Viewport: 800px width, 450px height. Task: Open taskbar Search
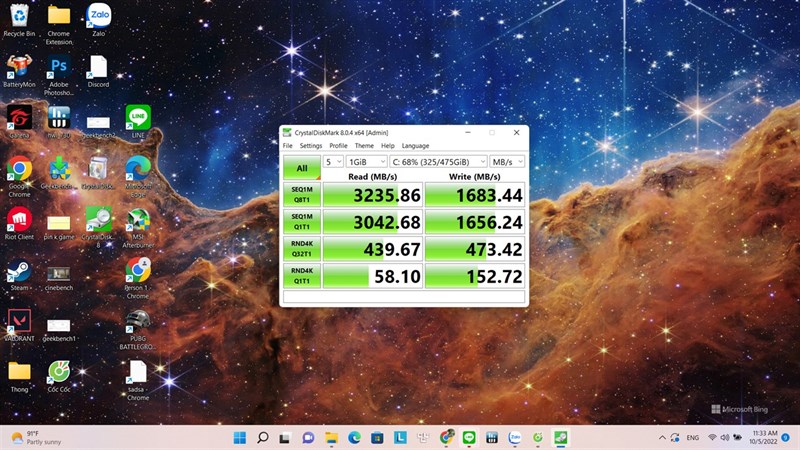[263, 437]
